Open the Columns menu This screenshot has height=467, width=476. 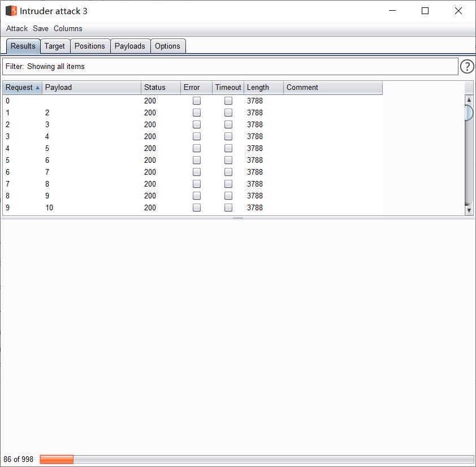68,28
